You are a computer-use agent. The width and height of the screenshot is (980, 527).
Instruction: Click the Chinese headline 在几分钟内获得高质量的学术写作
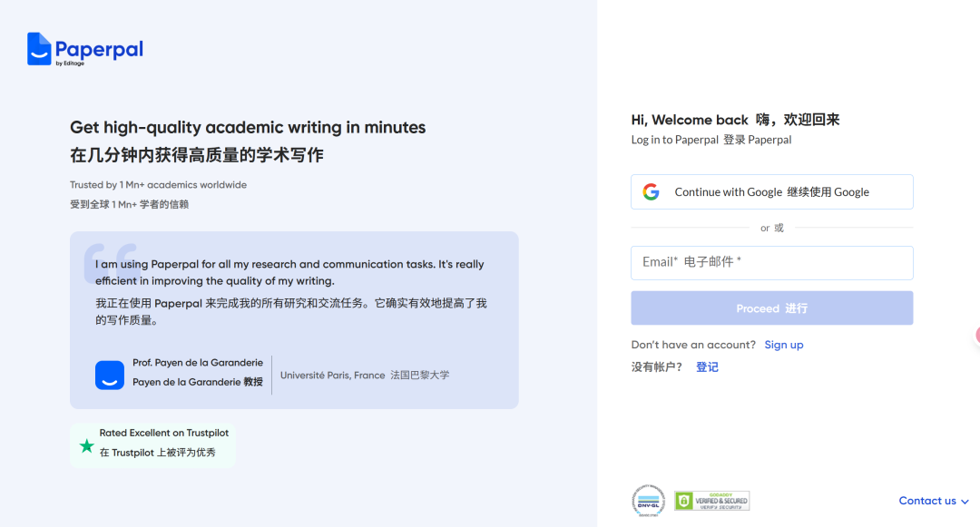[197, 155]
